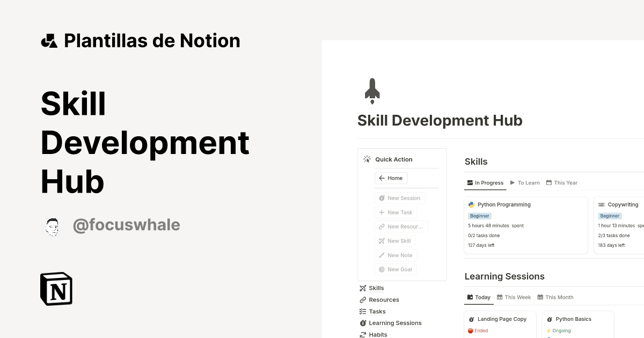Screen dimensions: 644x338
Task: Click the New Skill quick action
Action: pos(395,240)
